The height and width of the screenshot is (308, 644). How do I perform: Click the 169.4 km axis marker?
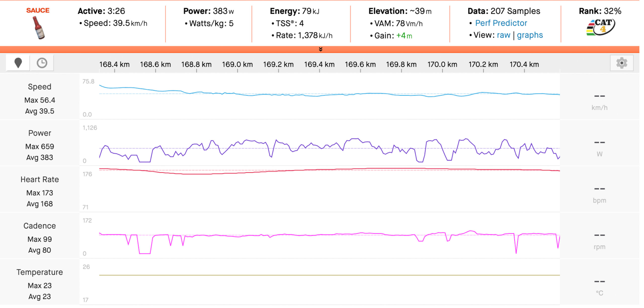[319, 64]
